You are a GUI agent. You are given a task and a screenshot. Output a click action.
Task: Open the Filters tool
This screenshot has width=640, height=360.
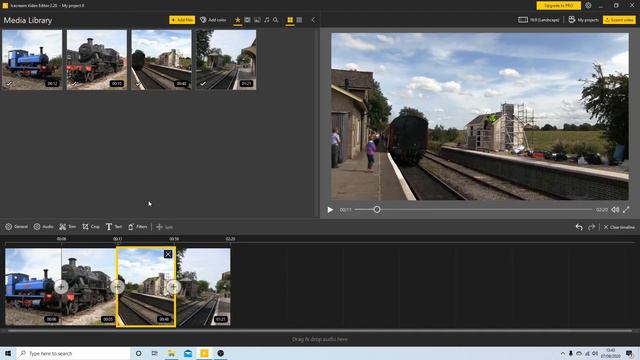[138, 227]
